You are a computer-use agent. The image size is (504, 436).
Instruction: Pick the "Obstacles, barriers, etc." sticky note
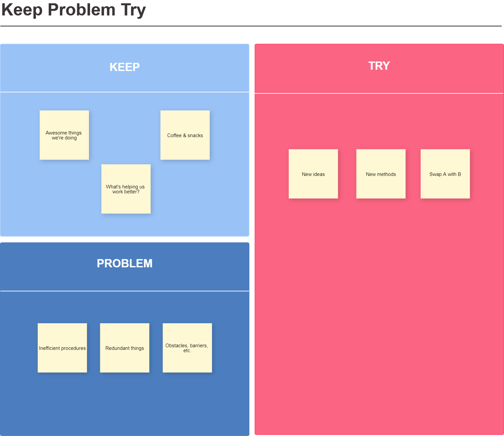[187, 348]
